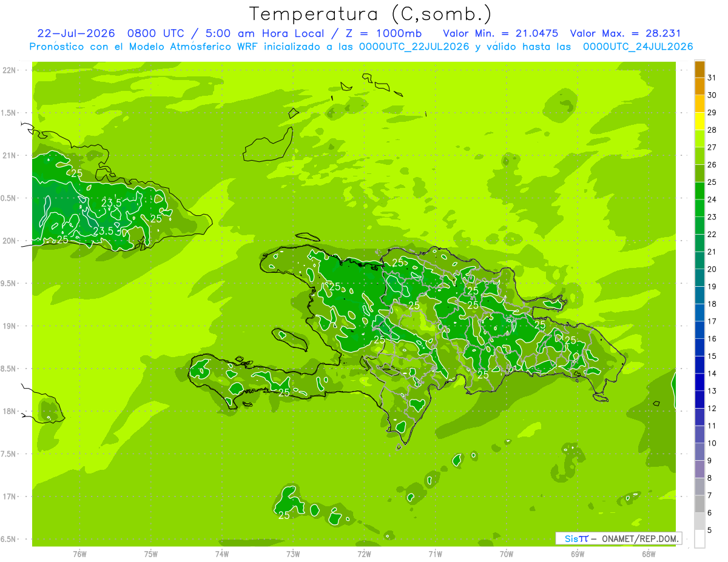Select "Valor Max. = 28.231" text
Screen dimensions: 728x562
[625, 33]
